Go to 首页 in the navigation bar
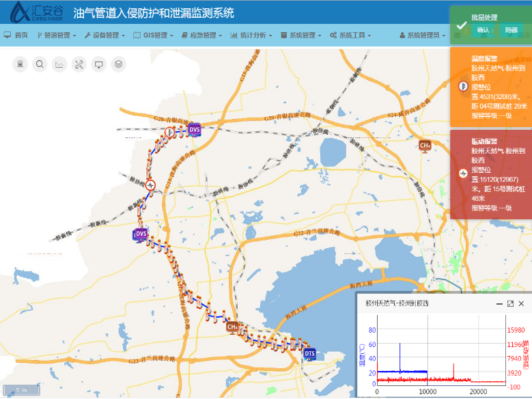 [x=16, y=36]
